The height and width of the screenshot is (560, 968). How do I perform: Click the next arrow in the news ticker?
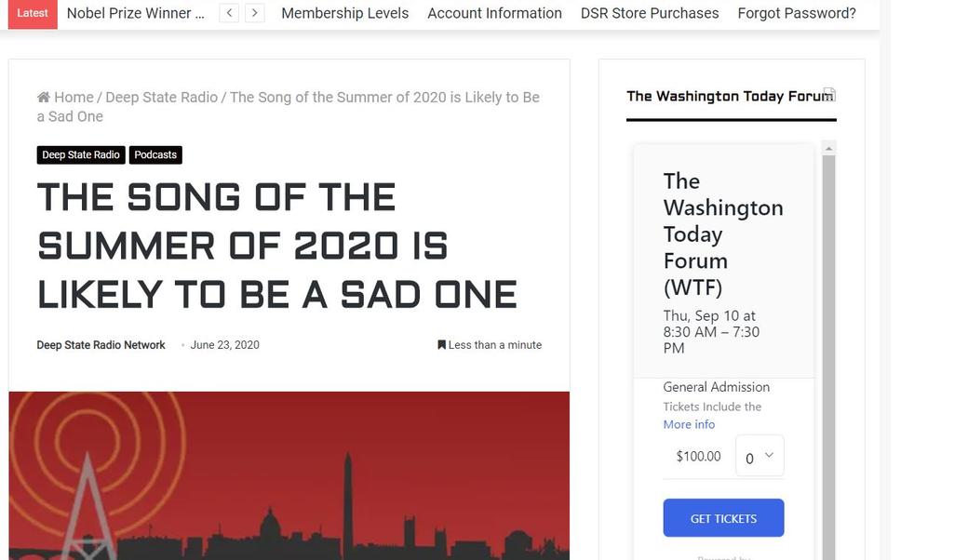click(x=254, y=13)
